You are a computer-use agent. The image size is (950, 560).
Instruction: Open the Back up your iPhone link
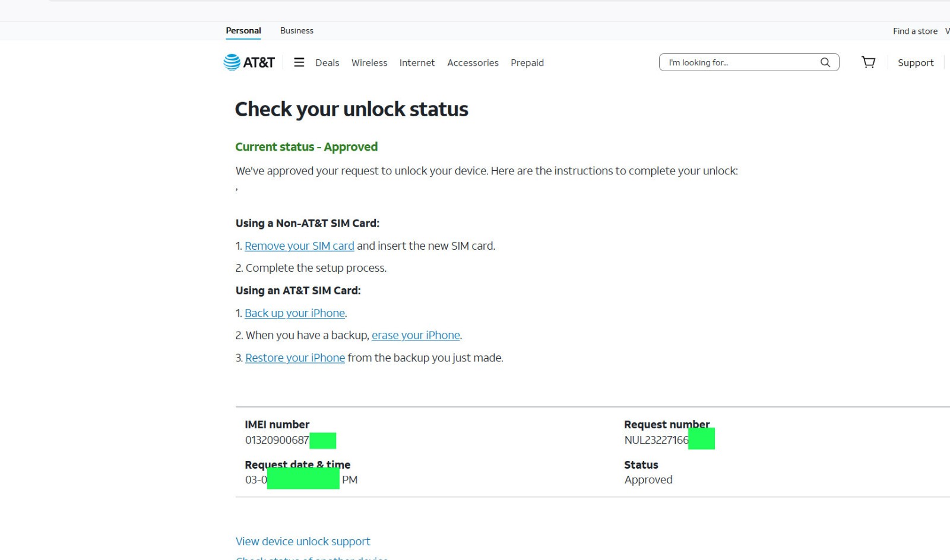pos(294,313)
